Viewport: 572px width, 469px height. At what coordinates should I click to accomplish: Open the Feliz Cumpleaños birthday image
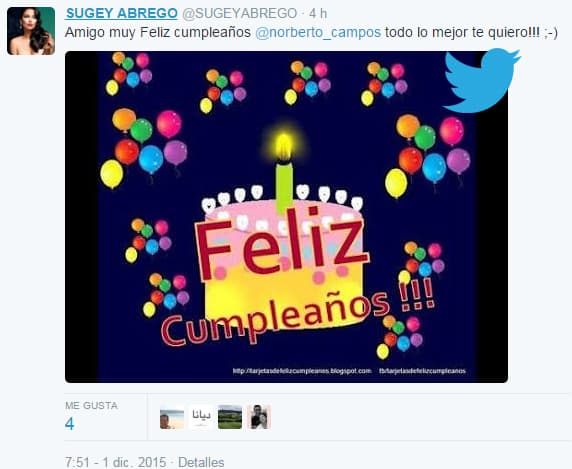[x=286, y=217]
